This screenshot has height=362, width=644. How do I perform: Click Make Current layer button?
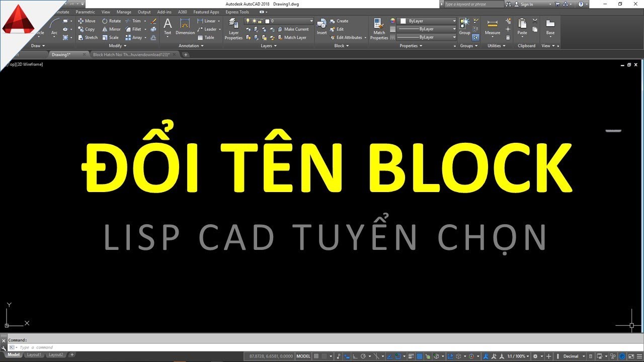pos(293,29)
